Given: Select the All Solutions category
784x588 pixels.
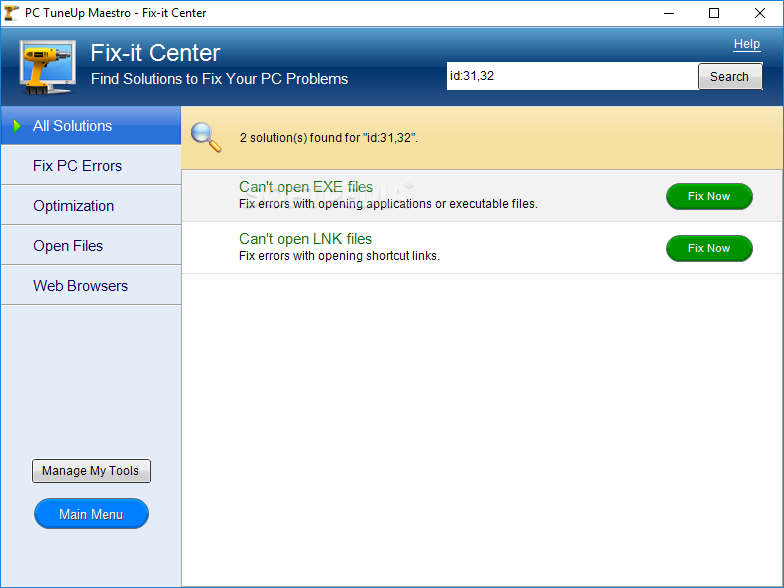Looking at the screenshot, I should 91,126.
